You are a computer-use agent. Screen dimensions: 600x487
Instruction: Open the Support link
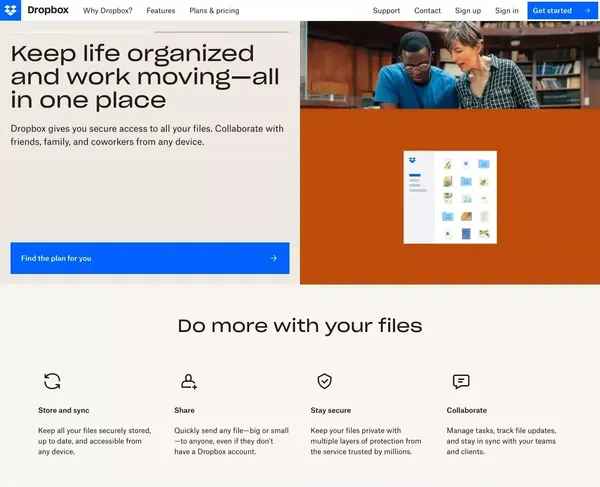pos(386,11)
